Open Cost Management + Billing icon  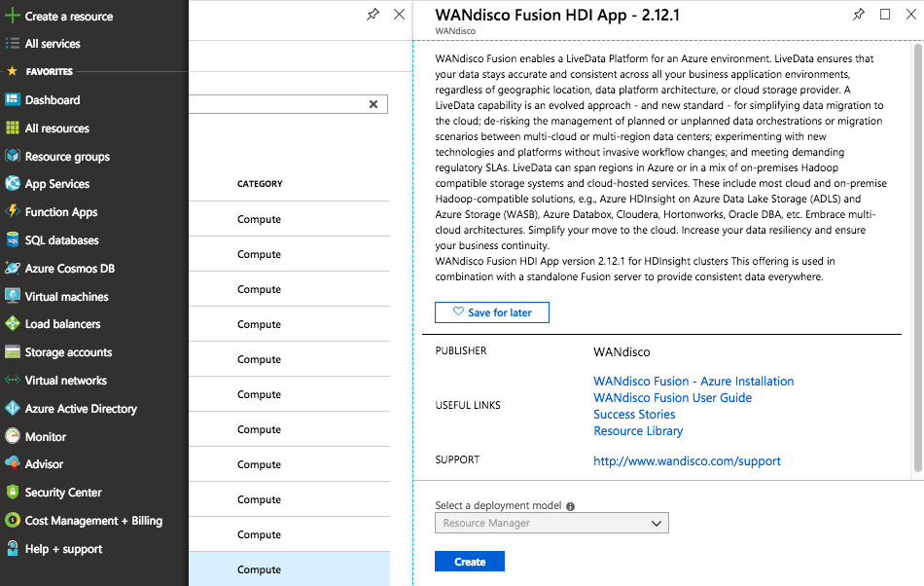(x=13, y=520)
